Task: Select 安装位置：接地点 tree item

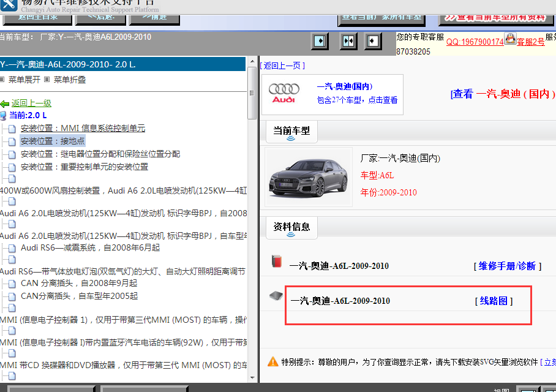Action: coord(53,141)
